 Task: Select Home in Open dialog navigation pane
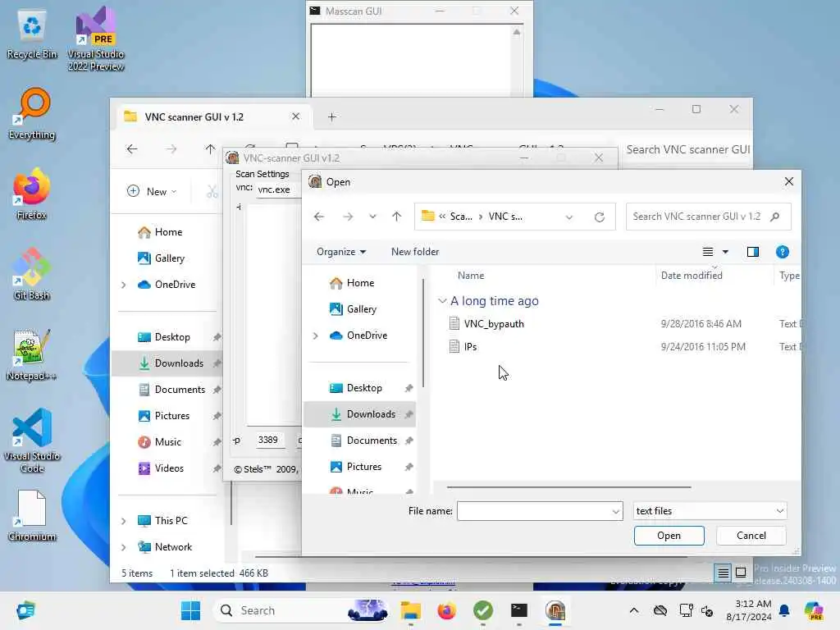tap(359, 283)
